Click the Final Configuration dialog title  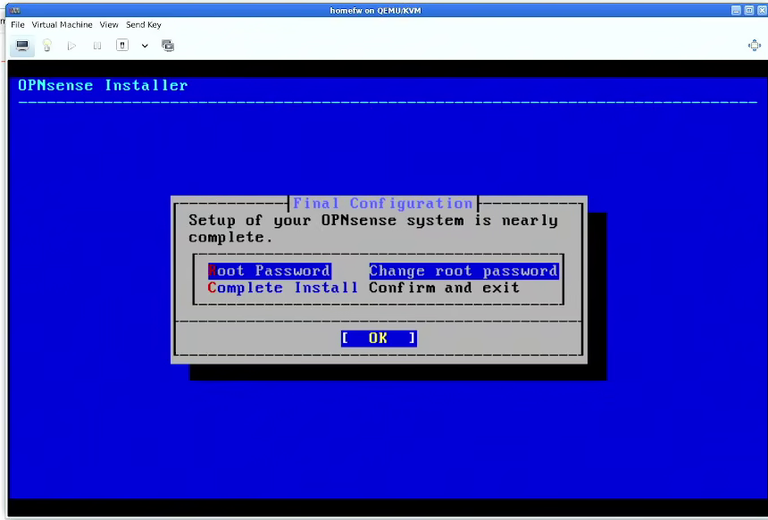tap(383, 203)
